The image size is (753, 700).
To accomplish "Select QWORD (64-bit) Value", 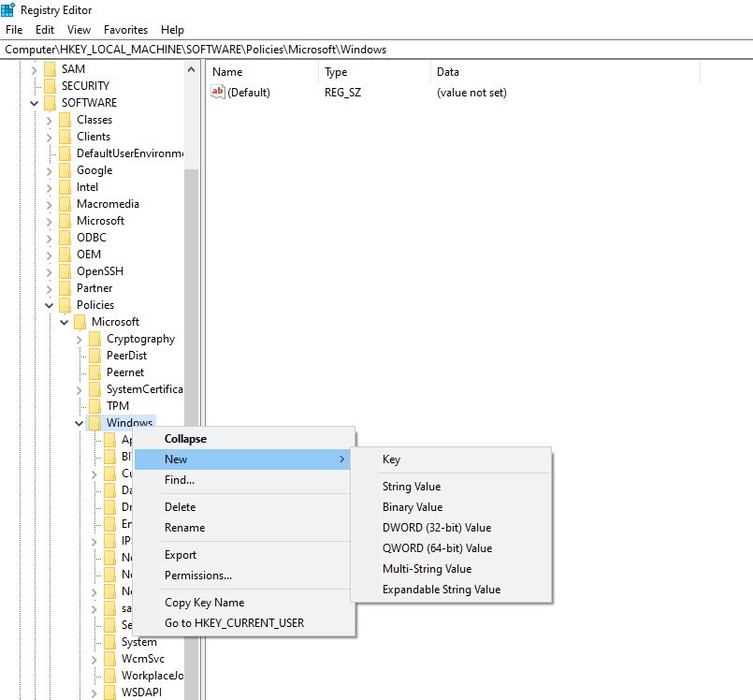I will pos(452,548).
